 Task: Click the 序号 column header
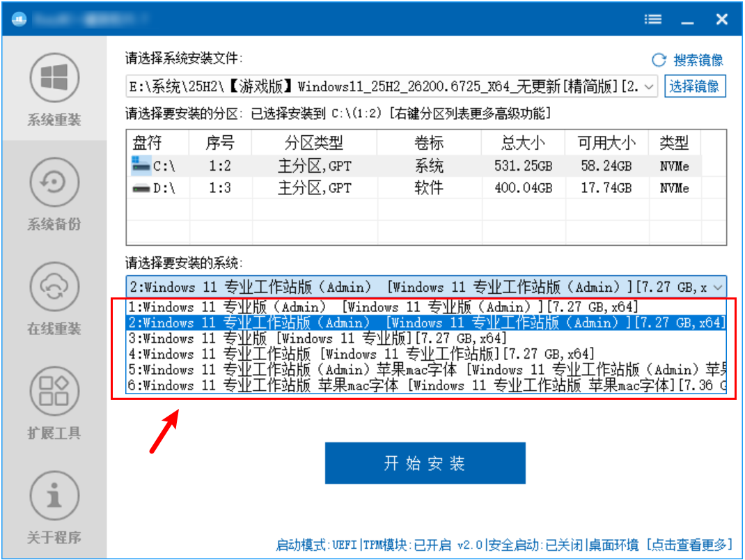[x=220, y=142]
